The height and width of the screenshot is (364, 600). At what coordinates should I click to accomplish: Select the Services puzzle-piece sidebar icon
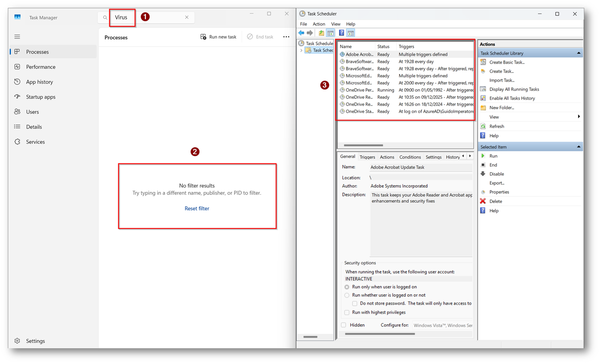(17, 142)
